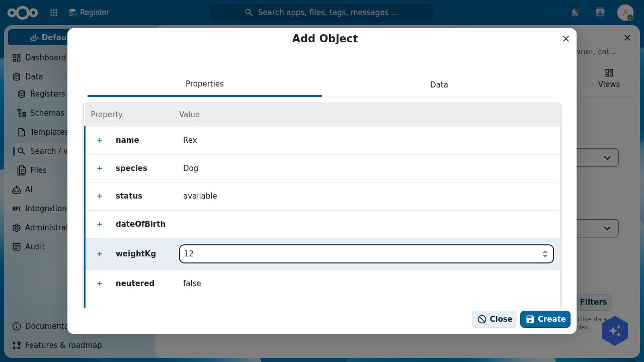Click the Dashboard grid icon
Screen dimensions: 644x362
pyautogui.click(x=17, y=58)
